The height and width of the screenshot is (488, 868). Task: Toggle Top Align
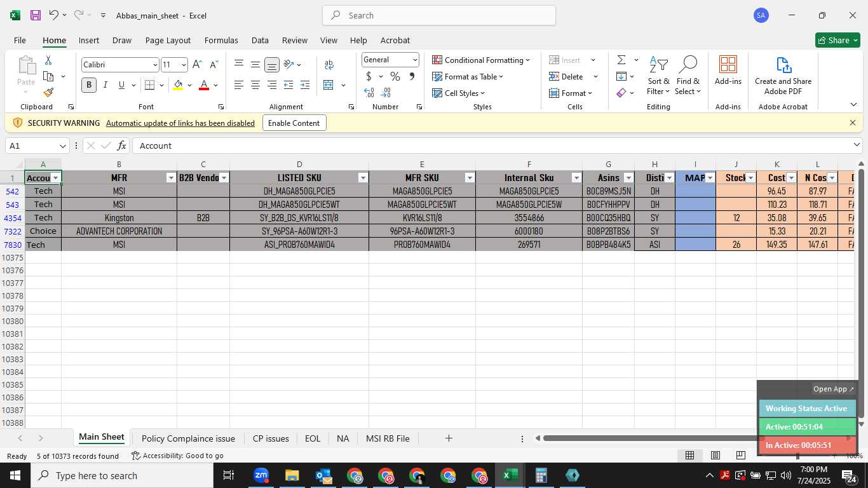[239, 64]
